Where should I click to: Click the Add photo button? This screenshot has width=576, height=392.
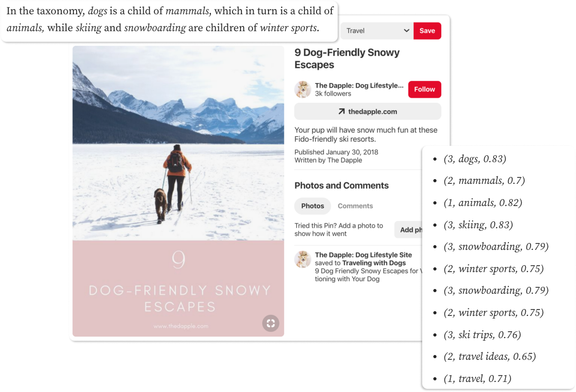(x=408, y=230)
